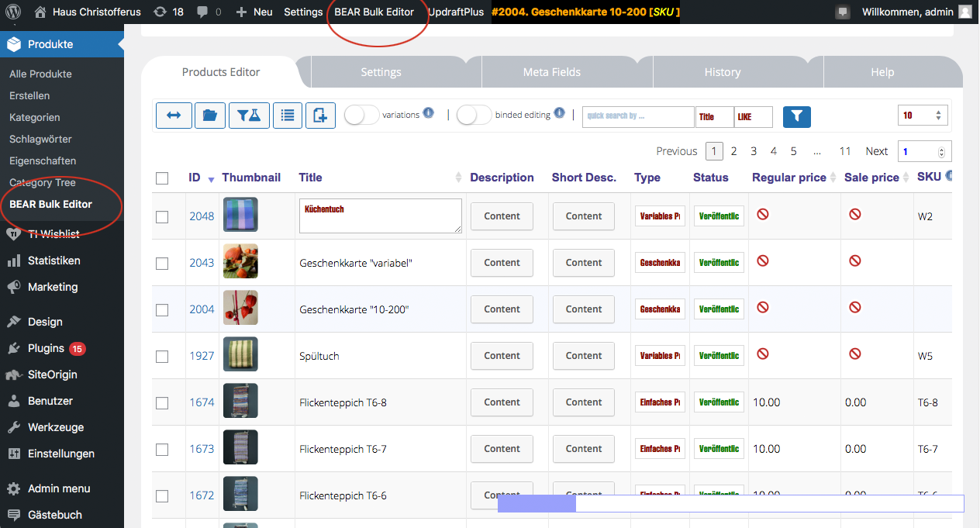Screen dimensions: 980x528
Task: Check the box for product 2043
Action: [x=162, y=264]
